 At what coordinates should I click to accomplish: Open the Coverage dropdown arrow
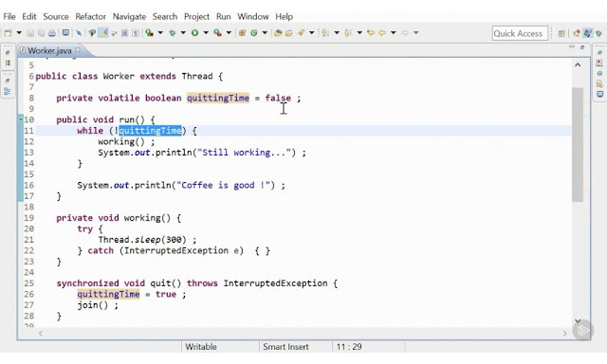pos(160,32)
